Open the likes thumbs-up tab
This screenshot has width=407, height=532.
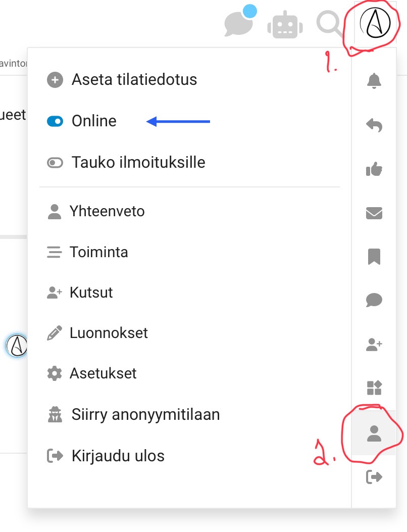pos(374,170)
